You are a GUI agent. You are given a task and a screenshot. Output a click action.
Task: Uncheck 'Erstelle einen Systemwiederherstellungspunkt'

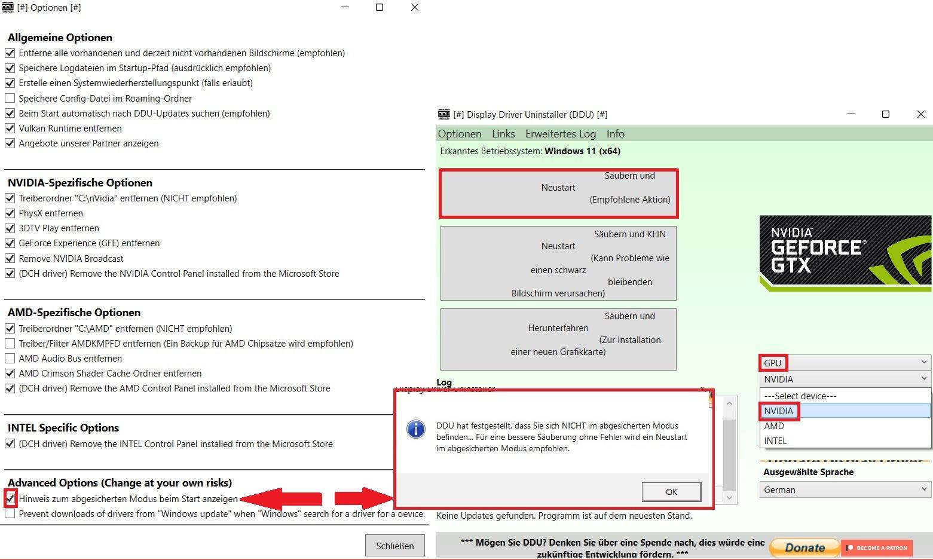click(x=10, y=83)
